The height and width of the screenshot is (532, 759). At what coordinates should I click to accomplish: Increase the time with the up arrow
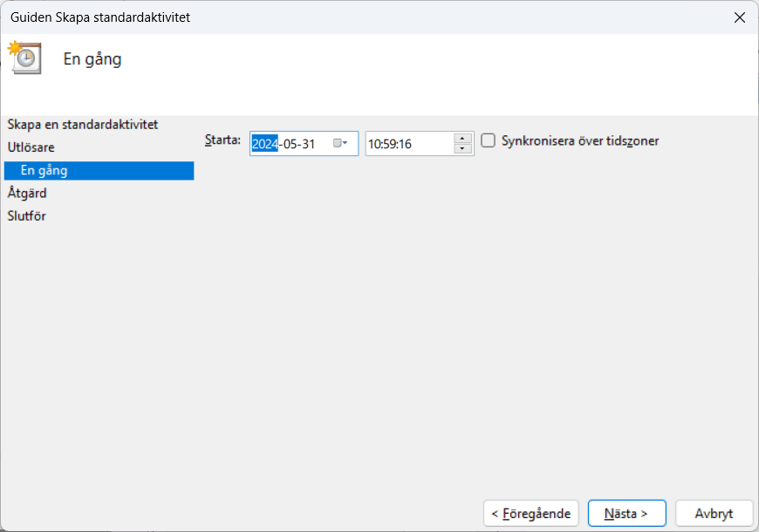pyautogui.click(x=463, y=139)
